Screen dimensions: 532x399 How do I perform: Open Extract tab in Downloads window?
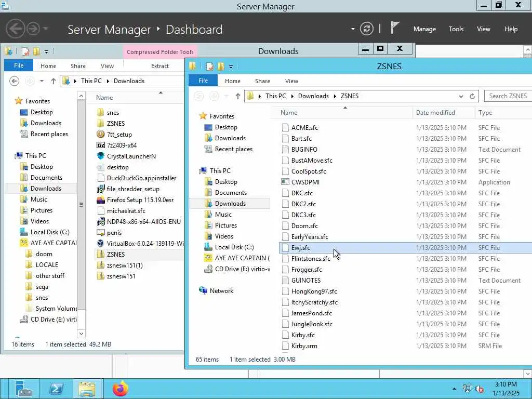pyautogui.click(x=160, y=66)
